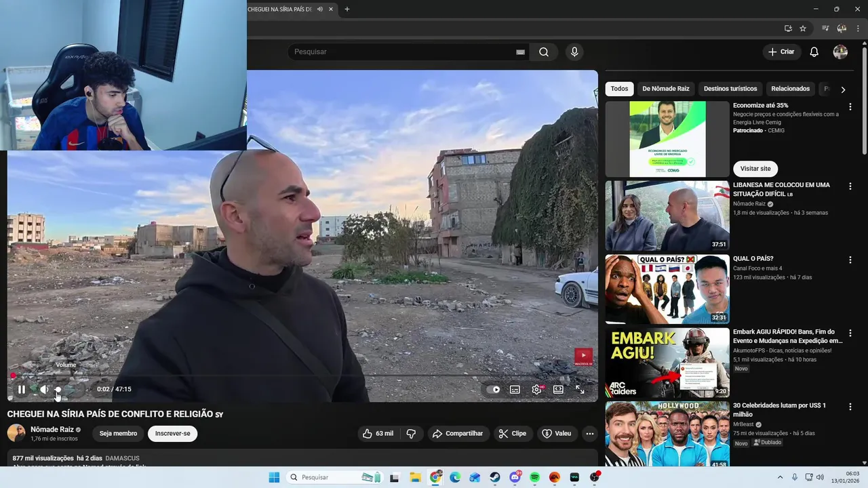The width and height of the screenshot is (868, 488).
Task: Click the Inscrever-se button
Action: click(x=173, y=434)
